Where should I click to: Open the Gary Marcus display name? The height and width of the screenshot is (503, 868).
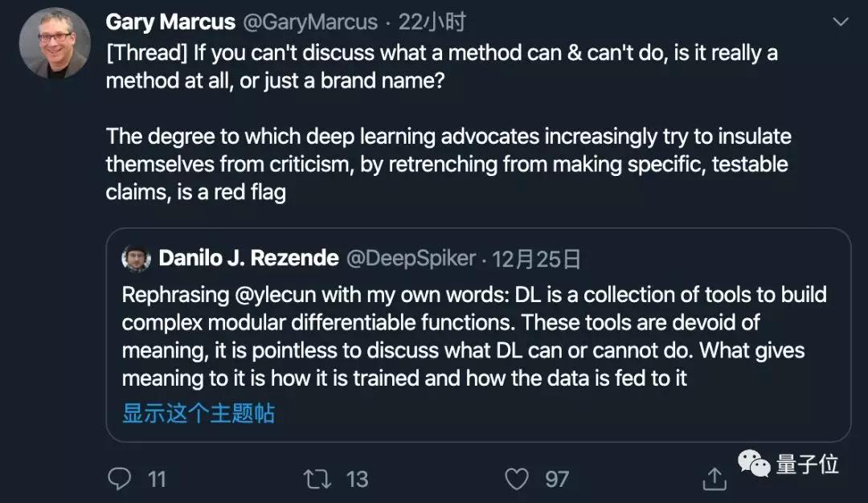pyautogui.click(x=170, y=22)
